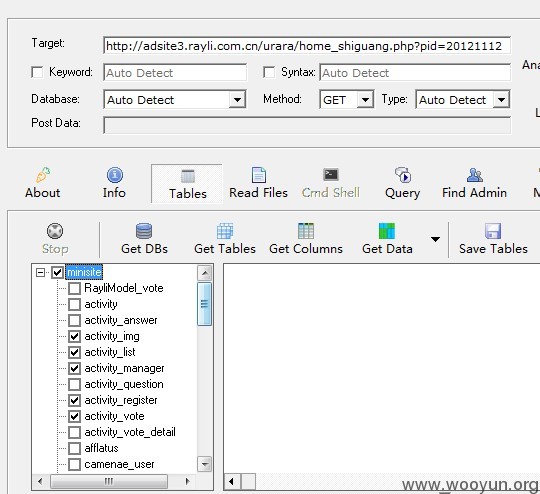Image resolution: width=540 pixels, height=494 pixels.
Task: Click Get DBs
Action: pyautogui.click(x=144, y=239)
